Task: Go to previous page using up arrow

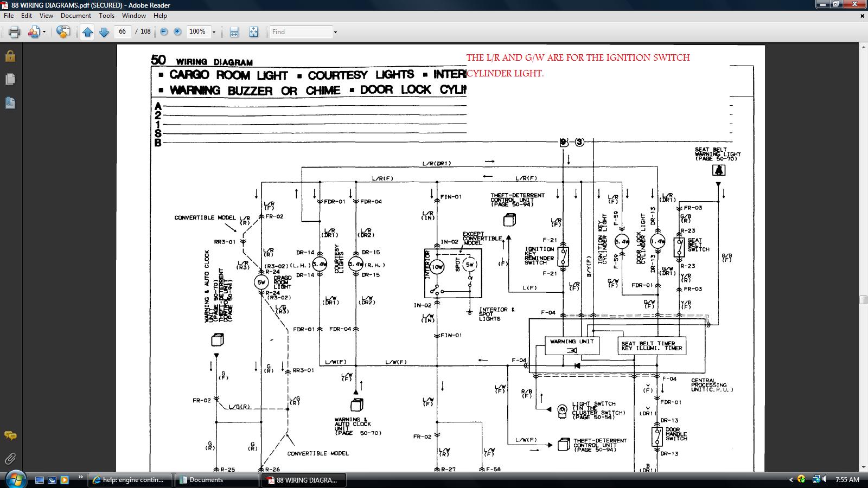Action: pos(87,32)
